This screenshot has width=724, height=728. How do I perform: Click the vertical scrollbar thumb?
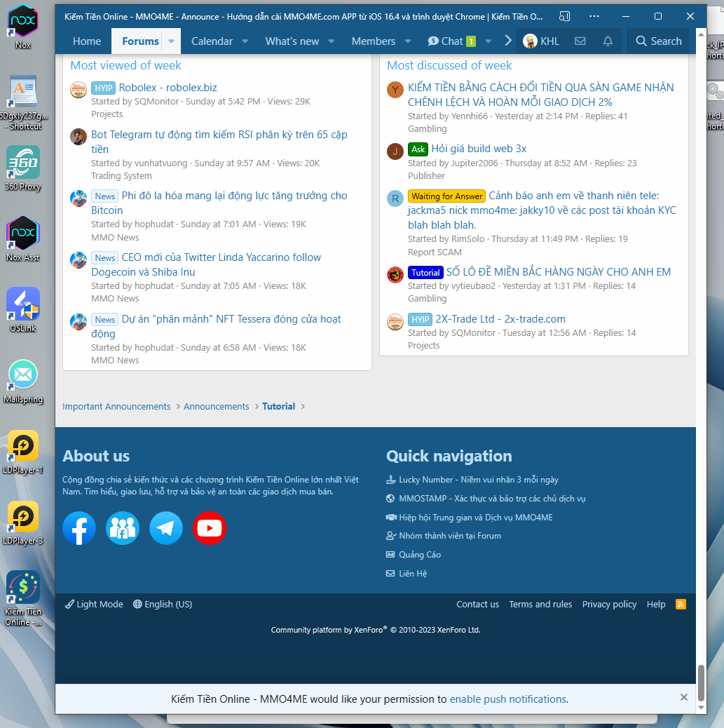coord(702,682)
